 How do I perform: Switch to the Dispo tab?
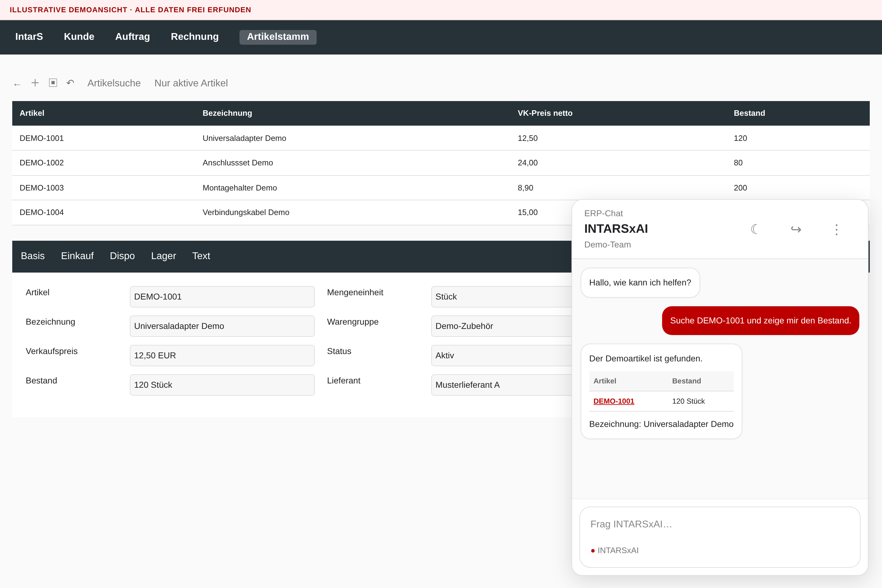122,256
